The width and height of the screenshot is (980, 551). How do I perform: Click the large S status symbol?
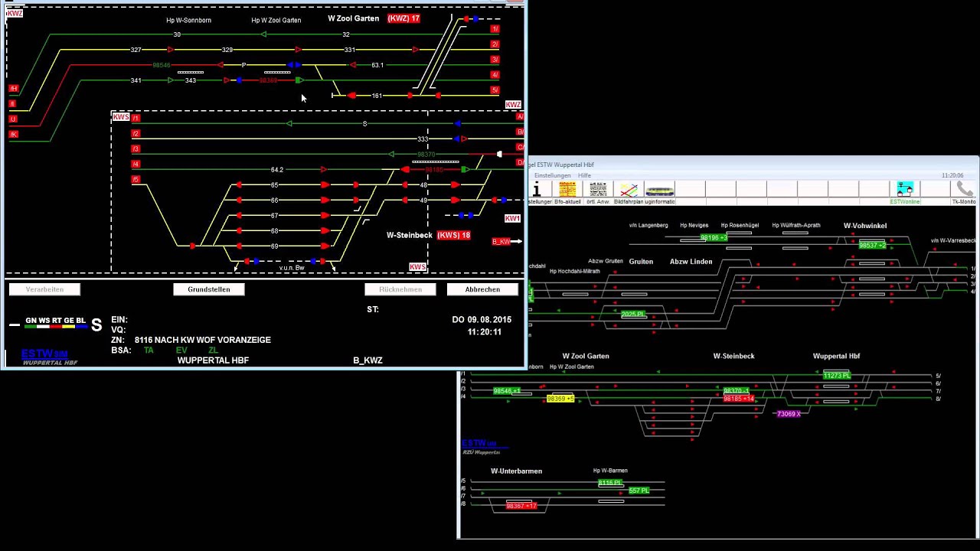point(96,324)
